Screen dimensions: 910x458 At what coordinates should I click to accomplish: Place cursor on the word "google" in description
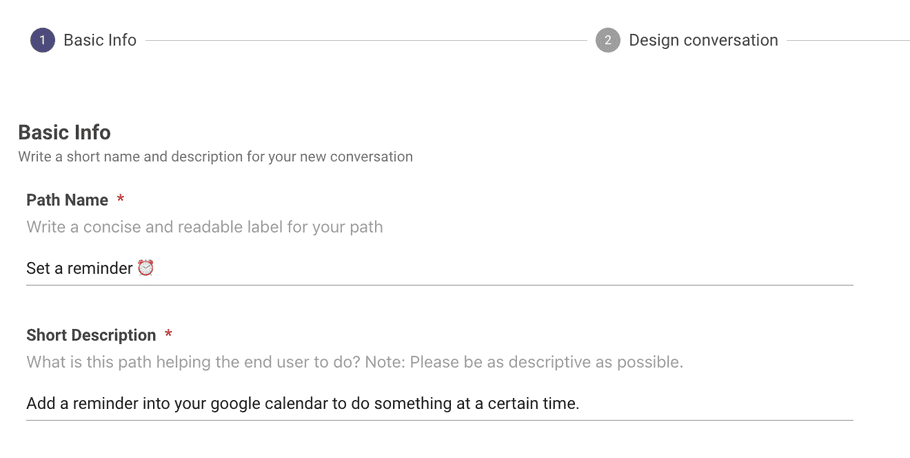[236, 403]
